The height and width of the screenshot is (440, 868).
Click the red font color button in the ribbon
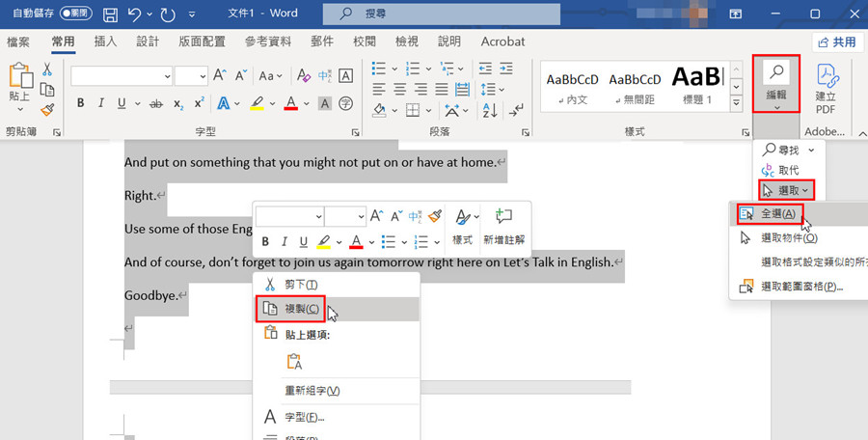(290, 103)
